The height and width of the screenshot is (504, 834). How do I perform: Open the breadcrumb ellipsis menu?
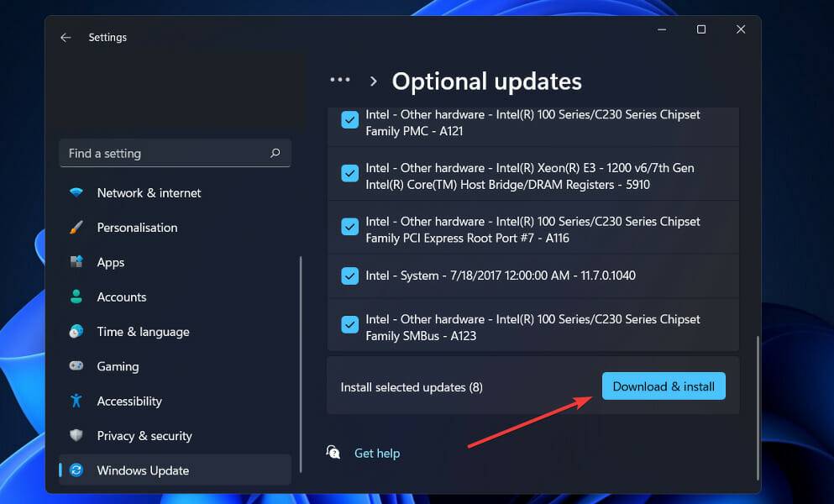pyautogui.click(x=340, y=80)
